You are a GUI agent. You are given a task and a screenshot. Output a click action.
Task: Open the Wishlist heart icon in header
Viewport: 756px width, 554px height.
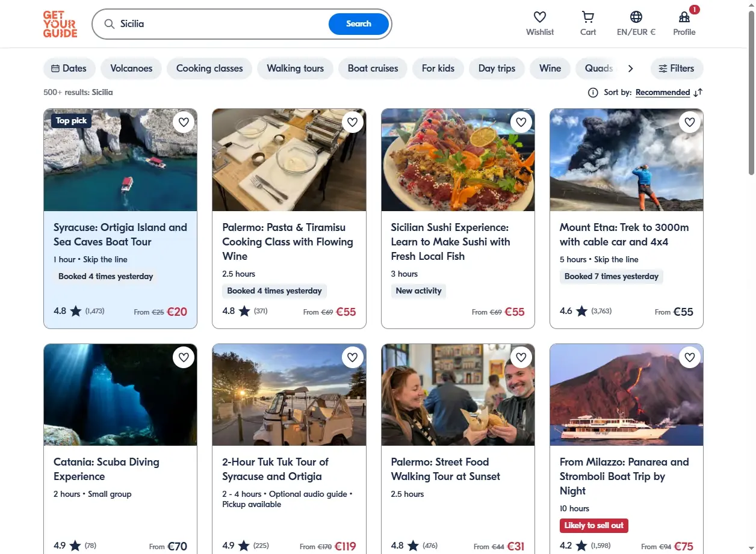coord(540,17)
